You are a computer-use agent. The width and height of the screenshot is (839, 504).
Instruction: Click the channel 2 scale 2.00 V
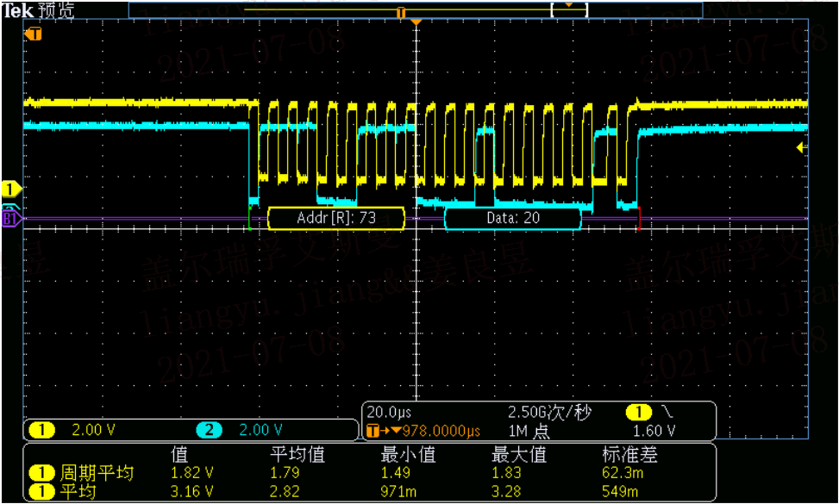click(260, 430)
